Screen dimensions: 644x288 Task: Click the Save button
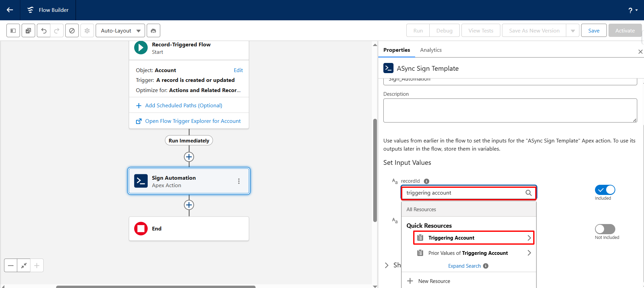(x=594, y=30)
